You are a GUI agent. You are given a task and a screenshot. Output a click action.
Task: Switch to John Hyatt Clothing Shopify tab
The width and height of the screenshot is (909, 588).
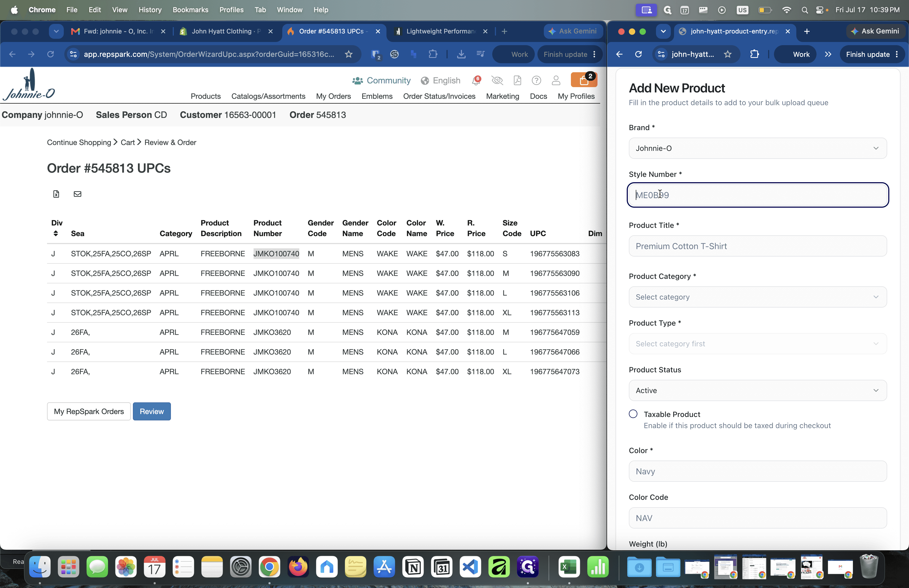226,31
